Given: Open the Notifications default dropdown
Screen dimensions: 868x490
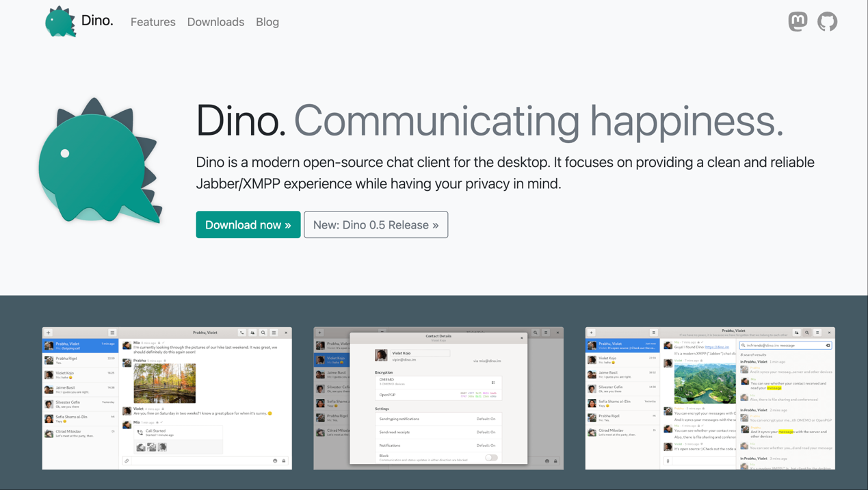Looking at the screenshot, I should (x=486, y=446).
